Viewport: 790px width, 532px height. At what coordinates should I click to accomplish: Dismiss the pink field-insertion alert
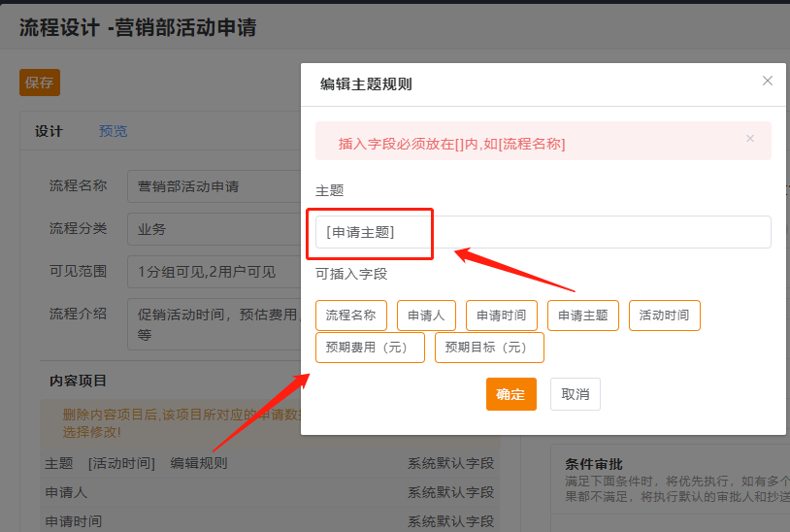tap(749, 139)
